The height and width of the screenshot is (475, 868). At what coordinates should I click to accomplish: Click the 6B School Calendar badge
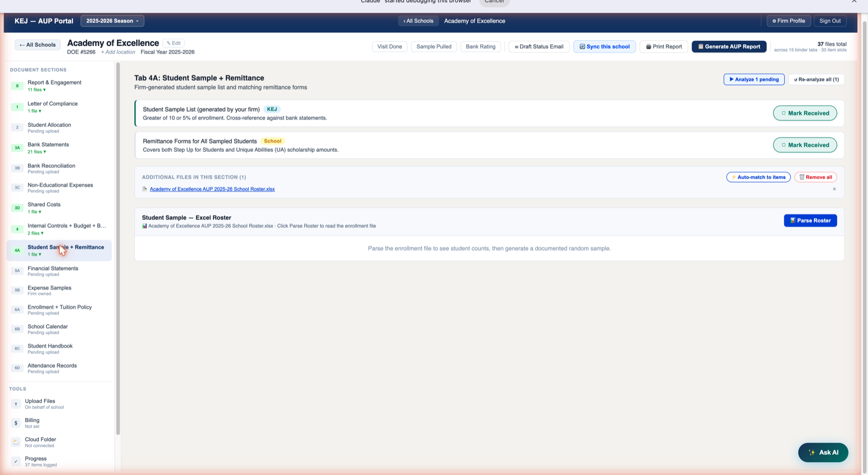coord(17,329)
